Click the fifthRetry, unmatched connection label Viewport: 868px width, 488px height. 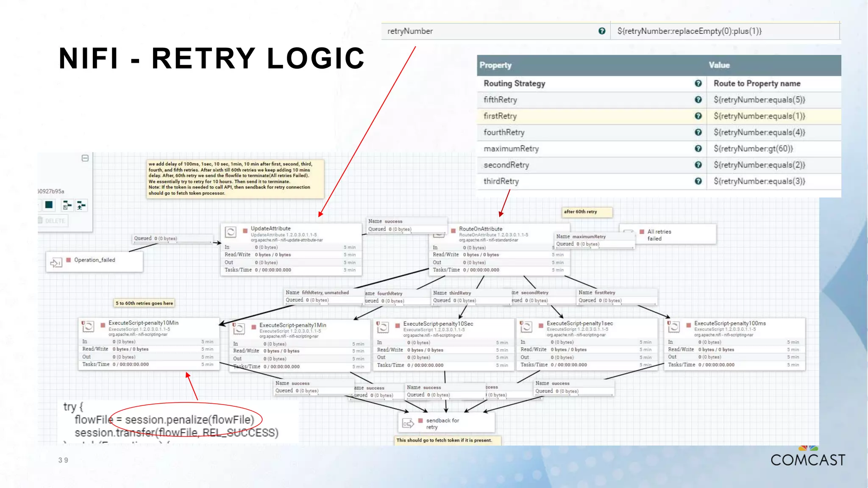pyautogui.click(x=325, y=296)
